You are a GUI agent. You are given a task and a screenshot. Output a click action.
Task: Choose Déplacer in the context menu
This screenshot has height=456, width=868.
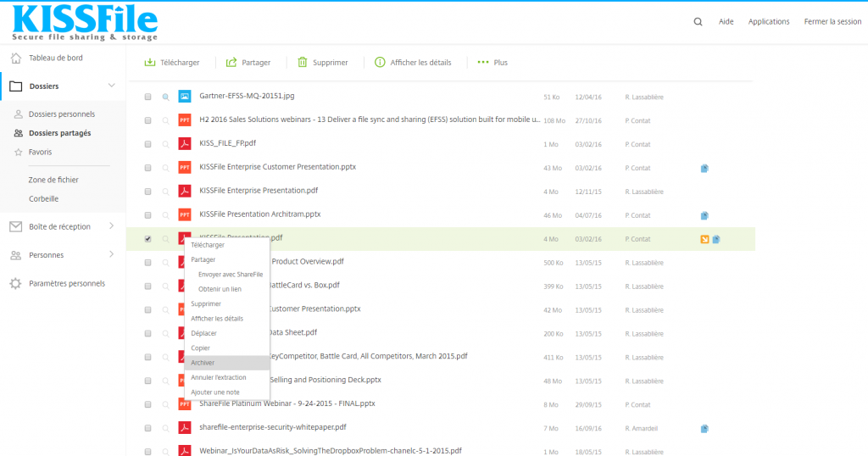203,334
